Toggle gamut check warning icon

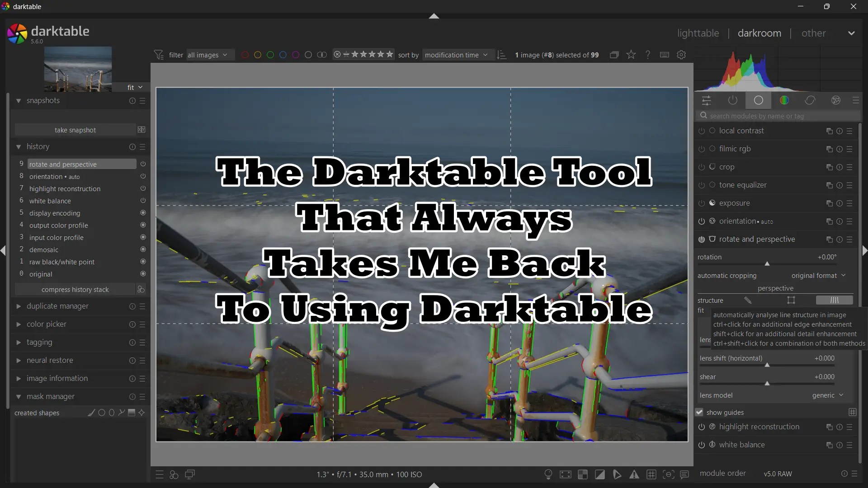tap(634, 474)
